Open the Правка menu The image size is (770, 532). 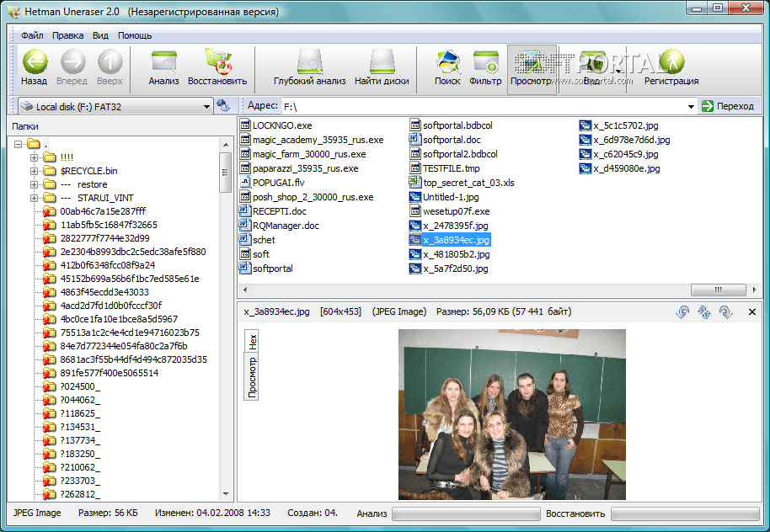(67, 35)
